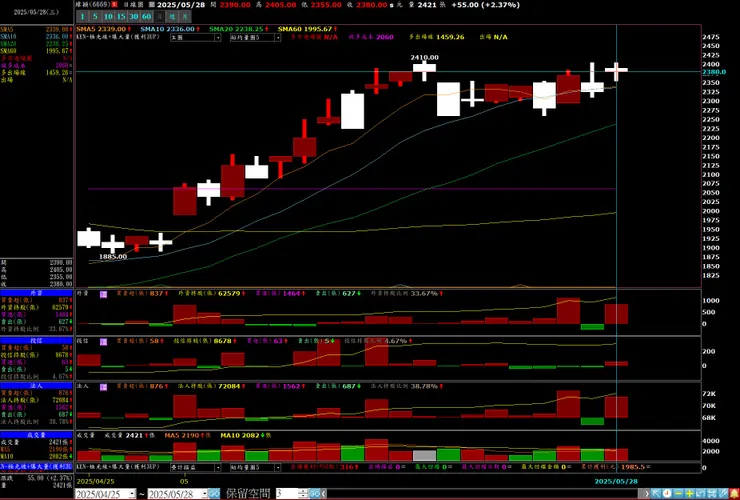Viewport: 740px width, 500px height.
Task: Zoom out with the minus icon
Action: (679, 494)
